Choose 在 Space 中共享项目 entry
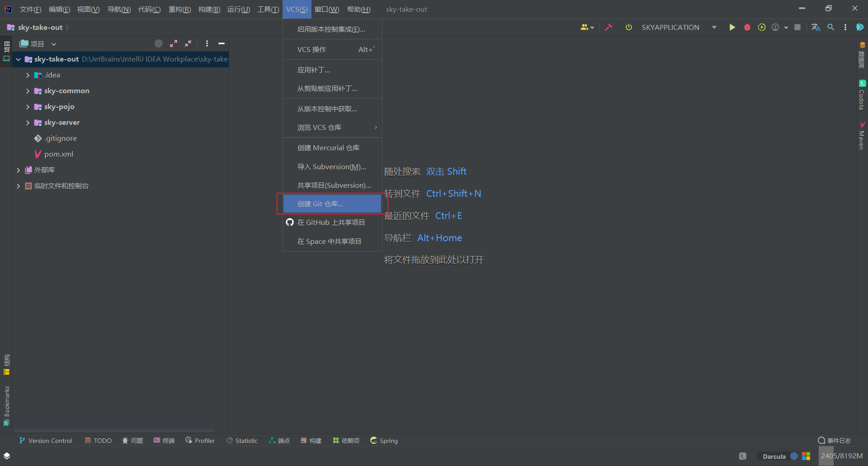This screenshot has height=466, width=868. click(332, 241)
